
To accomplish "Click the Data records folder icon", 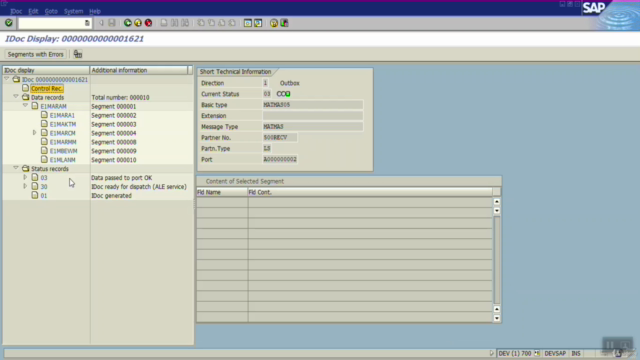I will click(25, 97).
